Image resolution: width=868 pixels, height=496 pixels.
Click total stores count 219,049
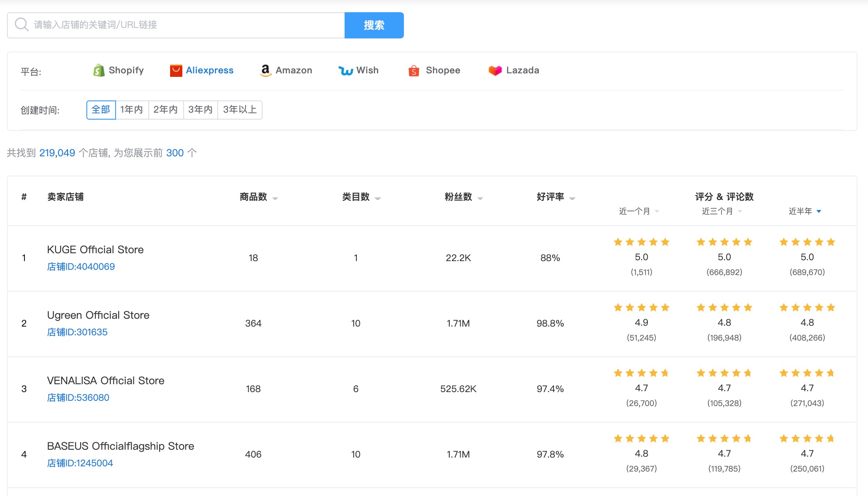(57, 153)
